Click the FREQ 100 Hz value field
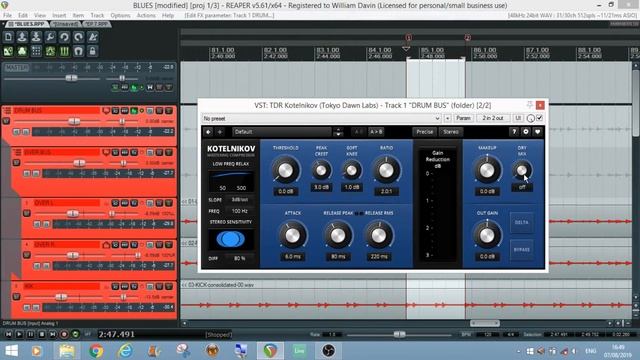The image size is (640, 360). click(240, 211)
